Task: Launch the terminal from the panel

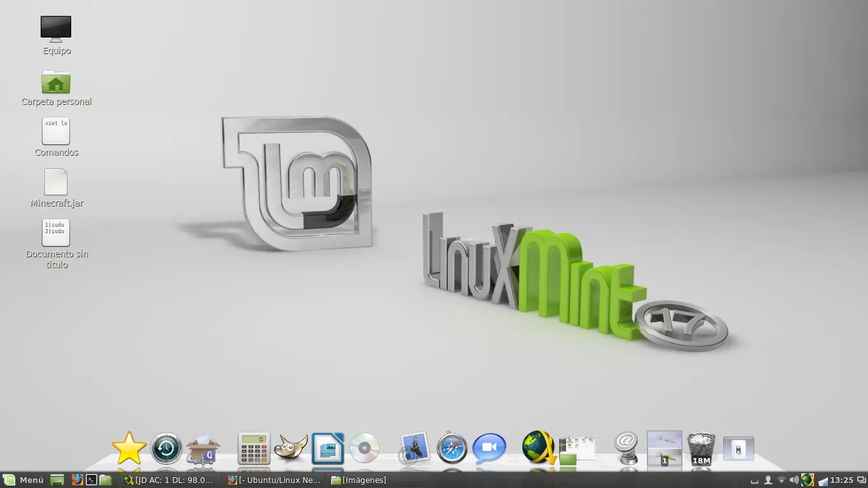Action: point(92,480)
